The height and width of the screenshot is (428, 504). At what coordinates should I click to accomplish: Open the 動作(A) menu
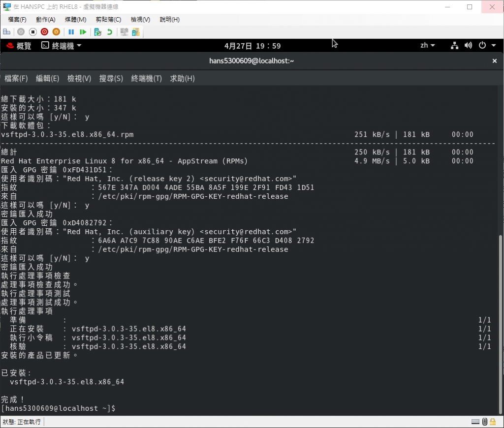click(46, 20)
